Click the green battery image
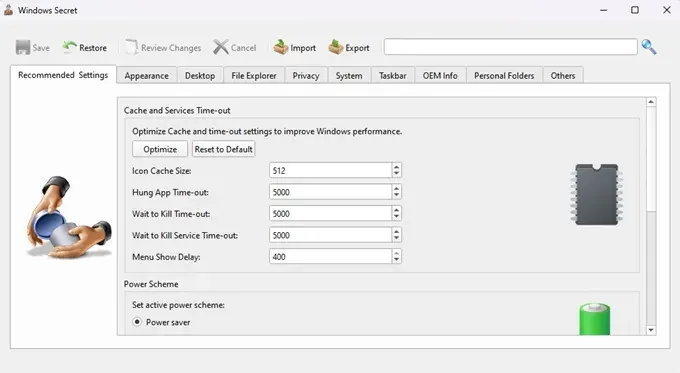The height and width of the screenshot is (373, 680). [x=595, y=319]
